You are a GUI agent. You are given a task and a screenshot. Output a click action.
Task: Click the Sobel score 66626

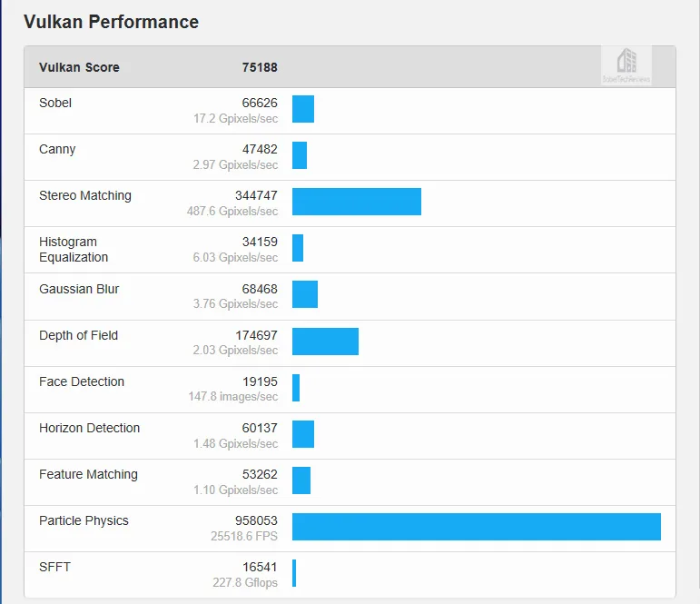click(260, 103)
